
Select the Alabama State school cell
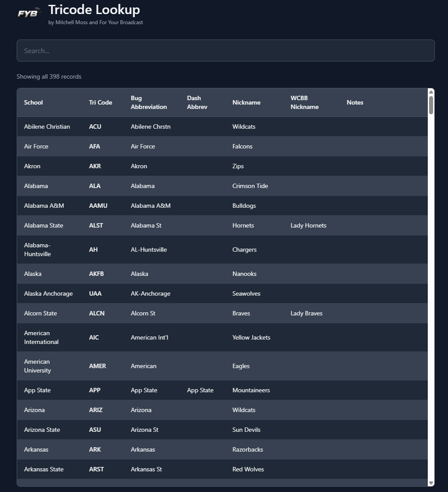coord(43,225)
